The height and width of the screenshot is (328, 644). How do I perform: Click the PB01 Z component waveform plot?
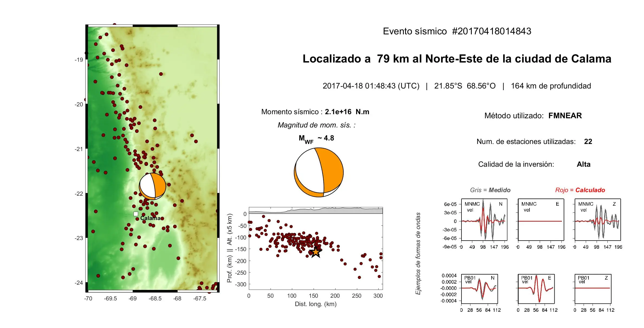[593, 289]
